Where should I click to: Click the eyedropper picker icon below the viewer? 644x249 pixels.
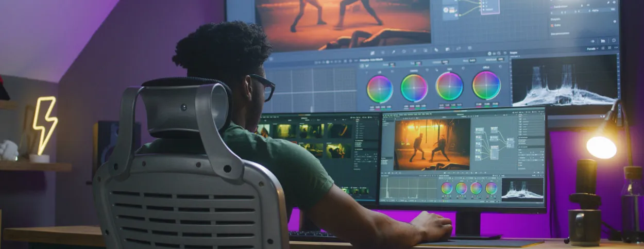[393, 52]
